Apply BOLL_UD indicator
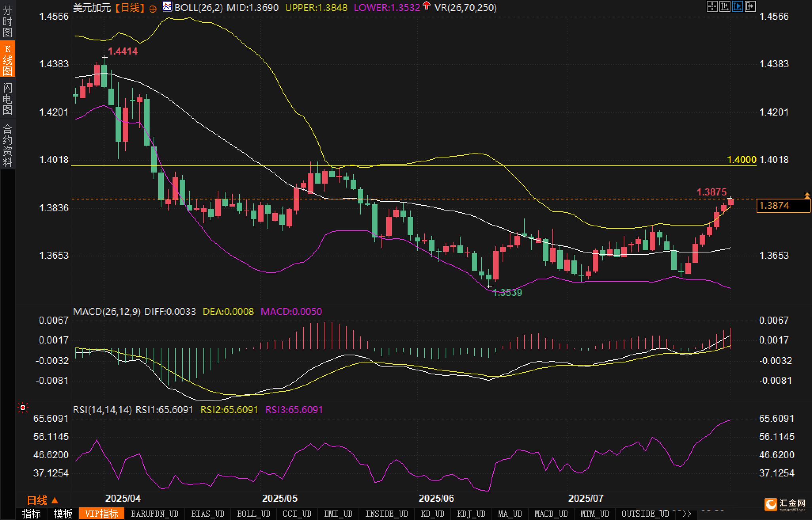The width and height of the screenshot is (812, 520). pos(254,514)
